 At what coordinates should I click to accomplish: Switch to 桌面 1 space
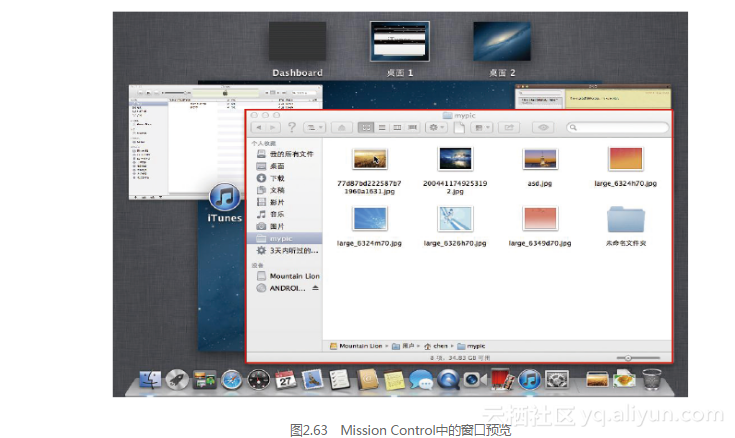pos(400,41)
